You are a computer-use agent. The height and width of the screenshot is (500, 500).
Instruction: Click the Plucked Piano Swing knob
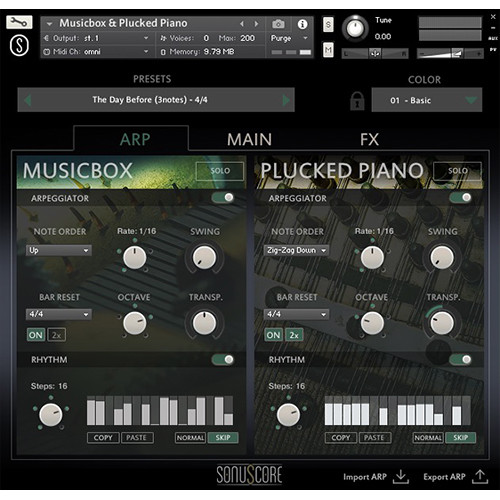pyautogui.click(x=442, y=258)
